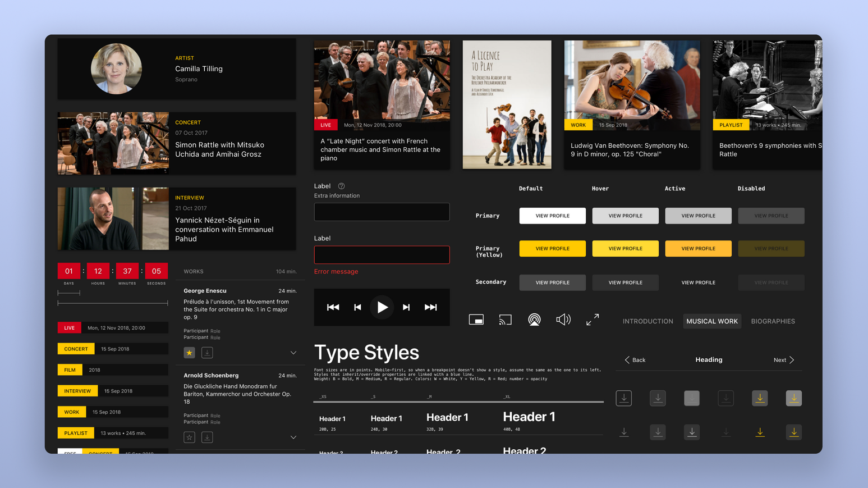The width and height of the screenshot is (868, 488).
Task: Open the picture-in-picture player mode
Action: click(x=476, y=319)
